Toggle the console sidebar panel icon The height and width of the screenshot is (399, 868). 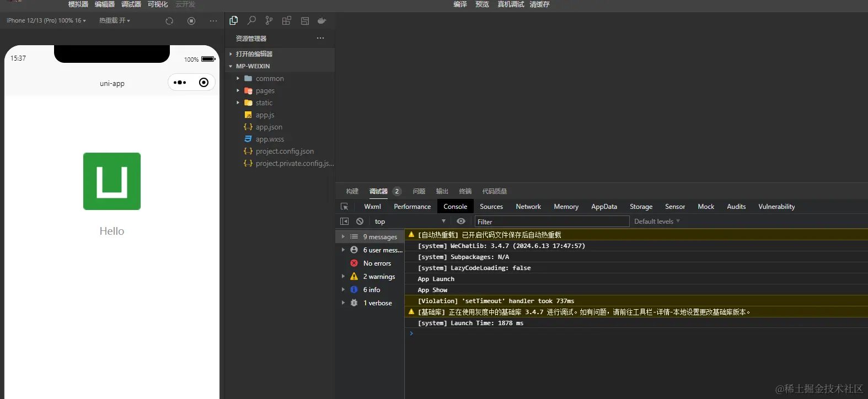tap(344, 222)
